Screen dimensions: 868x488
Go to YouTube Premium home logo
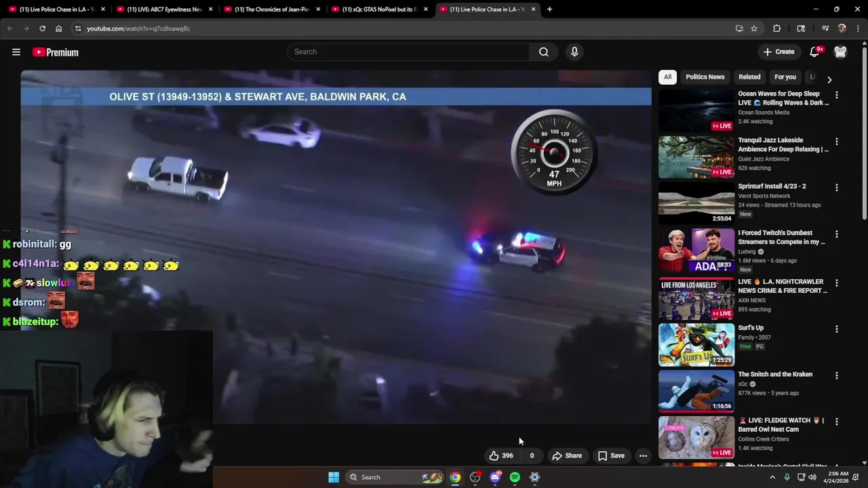point(56,52)
